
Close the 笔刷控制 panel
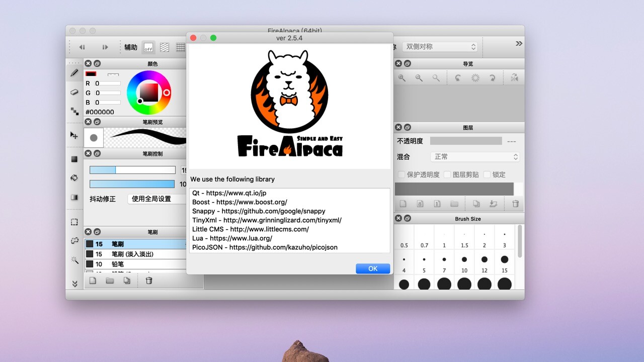88,153
